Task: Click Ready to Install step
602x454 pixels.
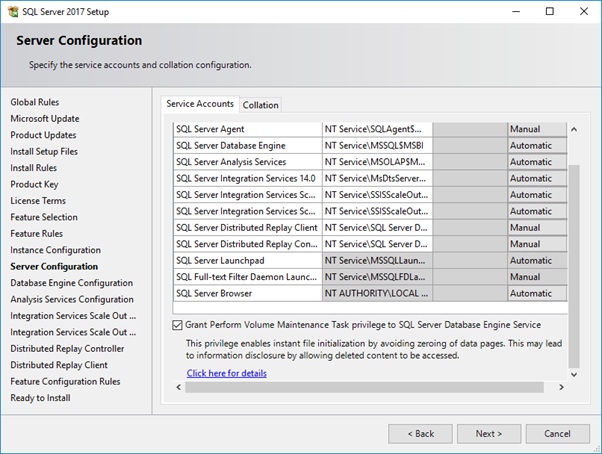Action: [x=40, y=398]
